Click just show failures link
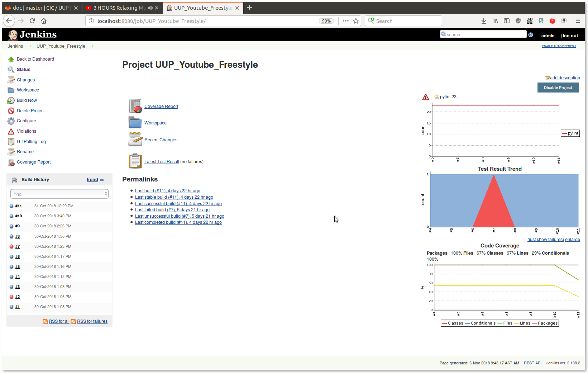Image resolution: width=588 pixels, height=373 pixels. pyautogui.click(x=546, y=240)
